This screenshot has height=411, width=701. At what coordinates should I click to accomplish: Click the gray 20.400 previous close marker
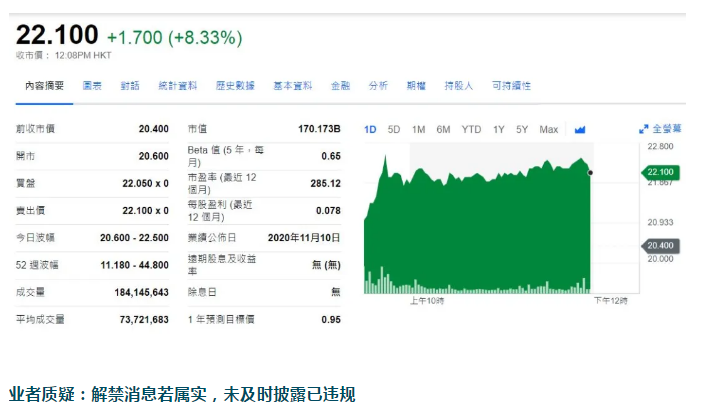pos(660,246)
